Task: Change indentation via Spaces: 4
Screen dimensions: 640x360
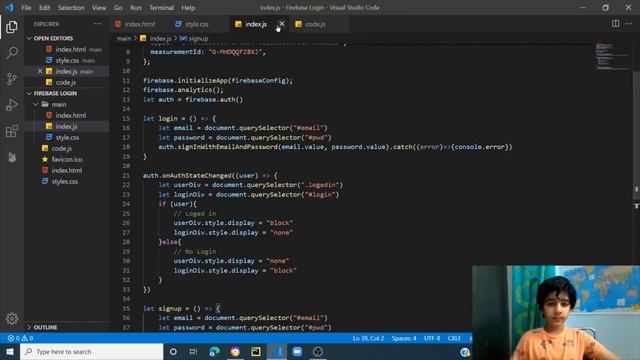Action: tap(404, 338)
